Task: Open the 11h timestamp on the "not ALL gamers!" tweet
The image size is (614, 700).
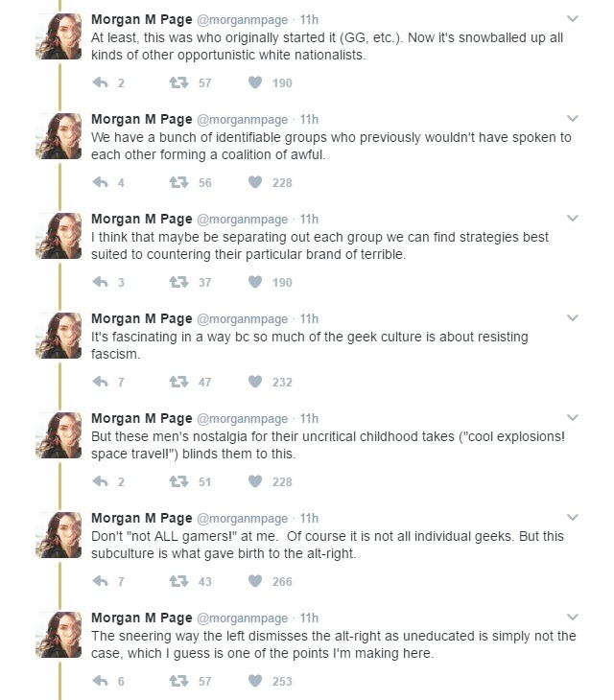Action: pos(309,518)
